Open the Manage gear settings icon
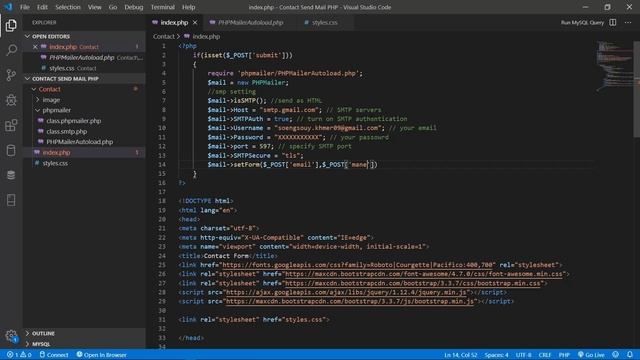Viewport: 640px width, 360px height. (x=11, y=336)
